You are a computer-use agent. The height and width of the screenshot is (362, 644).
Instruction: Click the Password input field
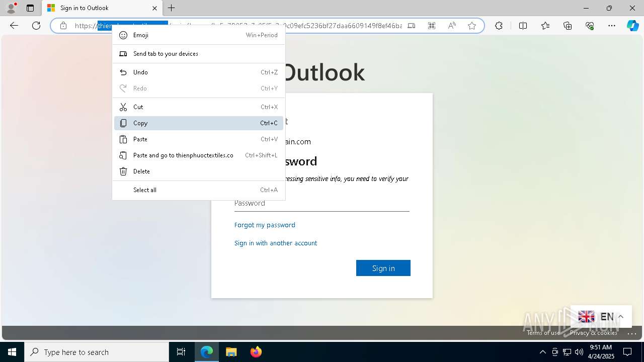[x=322, y=203]
